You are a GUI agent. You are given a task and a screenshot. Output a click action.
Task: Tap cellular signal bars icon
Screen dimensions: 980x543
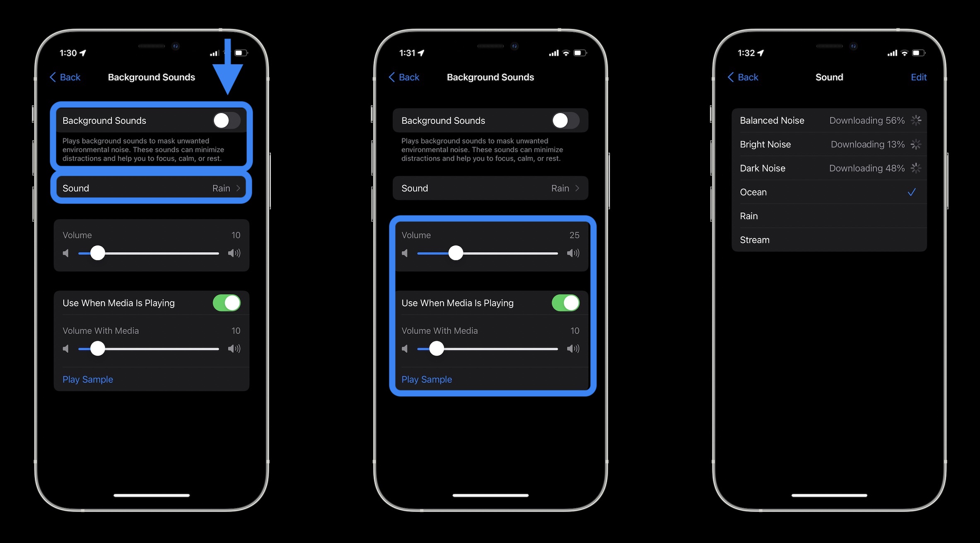[x=213, y=52]
